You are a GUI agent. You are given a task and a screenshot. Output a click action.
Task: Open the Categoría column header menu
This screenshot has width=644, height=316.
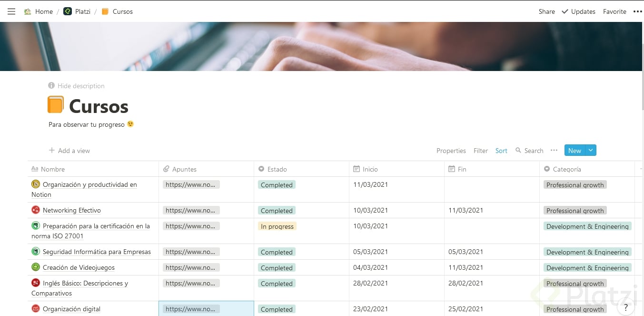(x=587, y=169)
